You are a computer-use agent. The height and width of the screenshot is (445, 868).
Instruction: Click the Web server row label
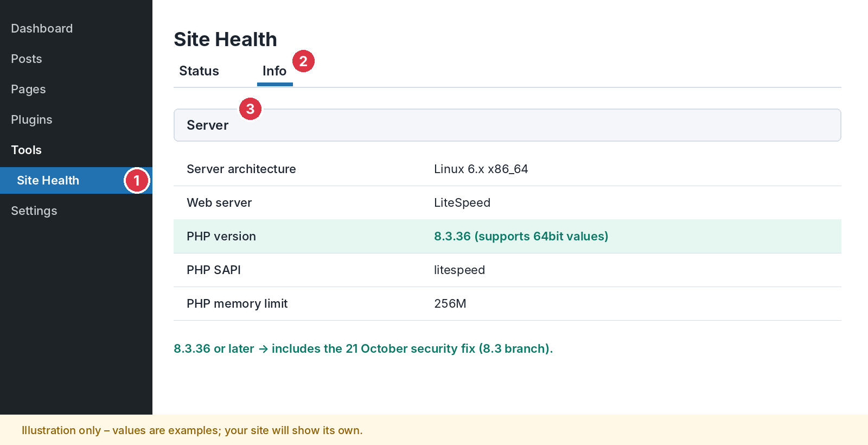click(x=219, y=203)
